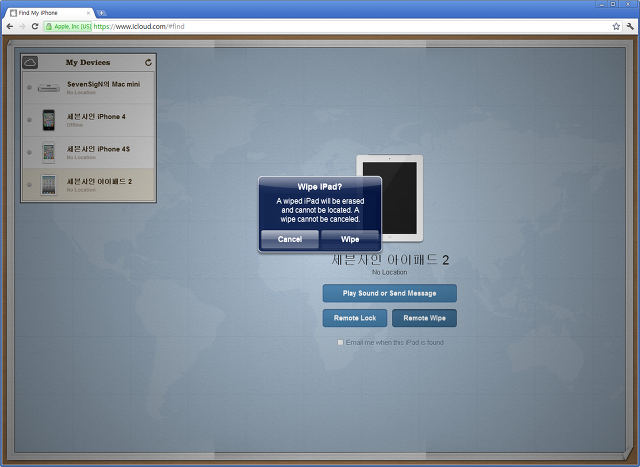Click the No Location text under iPad name
This screenshot has width=640, height=467.
point(389,272)
